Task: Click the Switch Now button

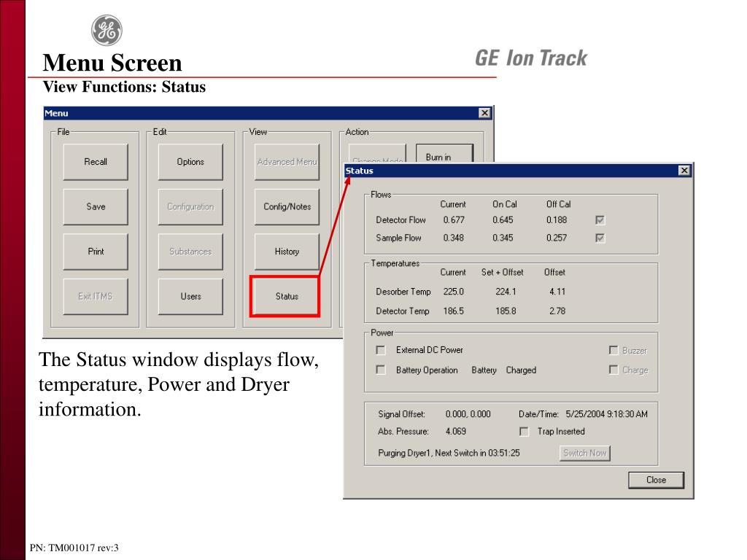Action: click(584, 453)
